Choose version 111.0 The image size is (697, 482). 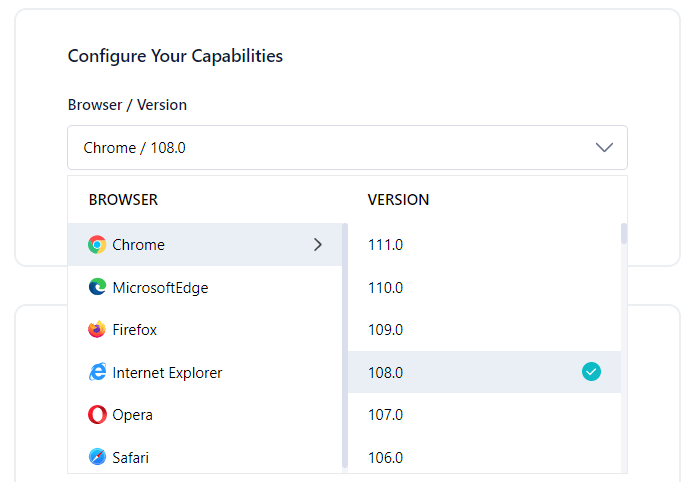click(x=484, y=245)
